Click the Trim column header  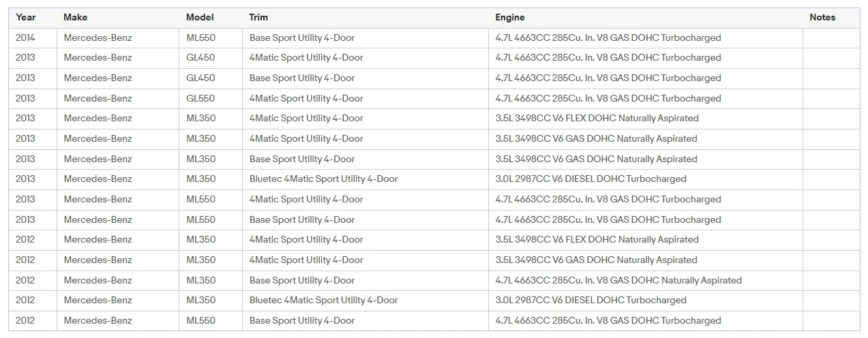tap(365, 18)
